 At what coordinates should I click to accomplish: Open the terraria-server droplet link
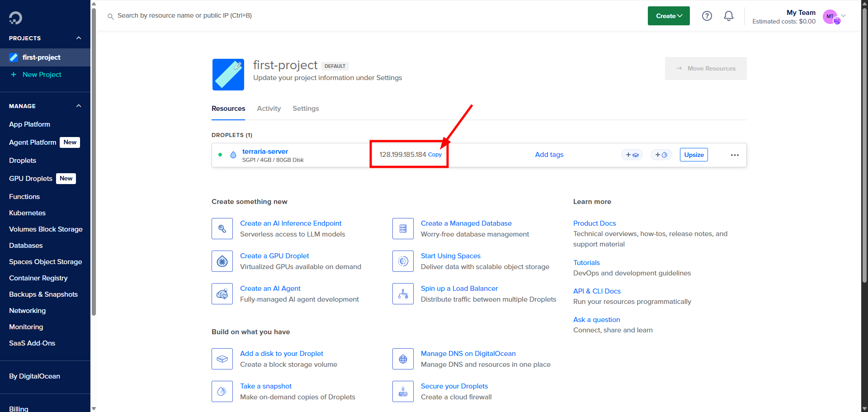[x=265, y=151]
